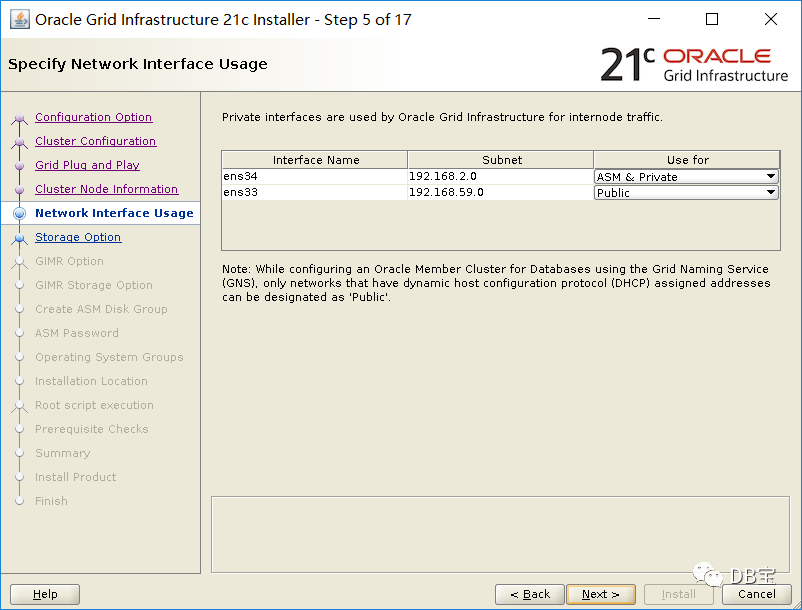This screenshot has height=610, width=802.
Task: Click the GIMR Storage Option disabled step
Action: pyautogui.click(x=94, y=285)
